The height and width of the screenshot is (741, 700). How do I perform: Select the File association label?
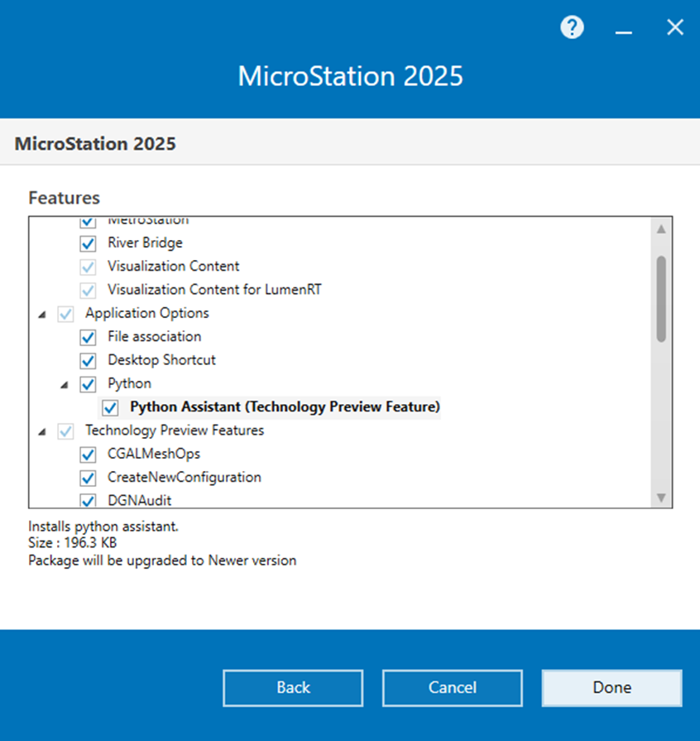(155, 336)
